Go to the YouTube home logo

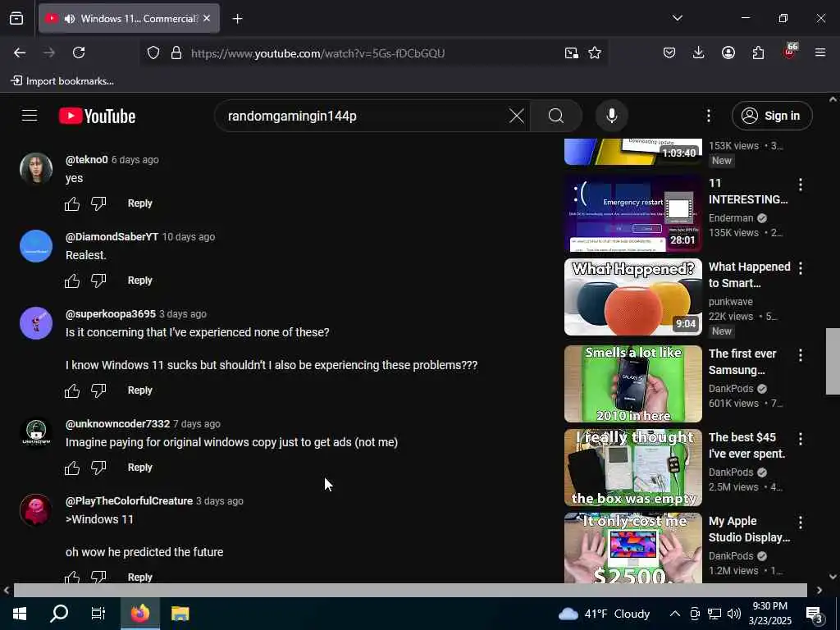tap(97, 116)
